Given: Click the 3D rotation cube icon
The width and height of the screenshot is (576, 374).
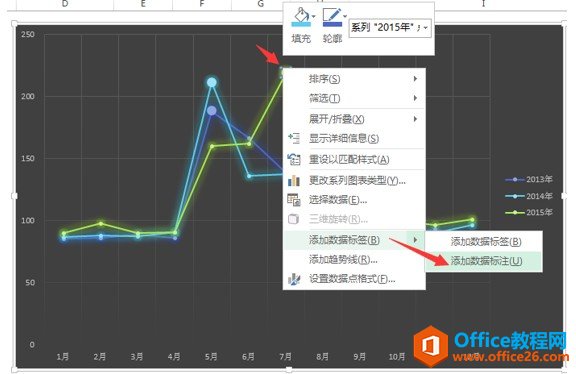Looking at the screenshot, I should [294, 219].
